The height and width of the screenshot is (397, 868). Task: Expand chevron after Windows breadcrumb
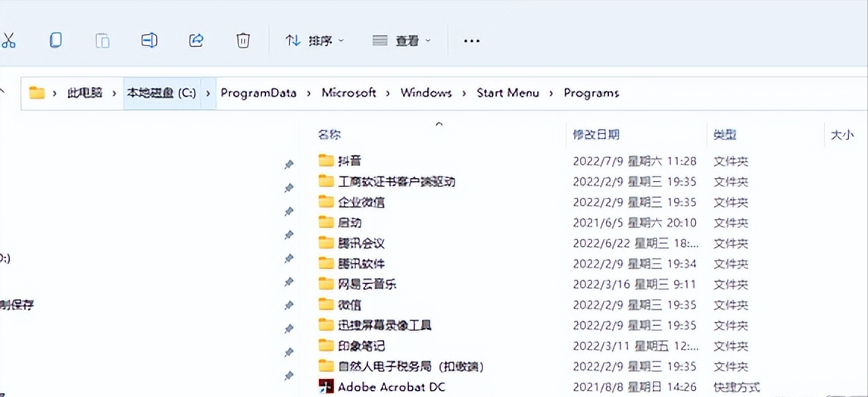tap(464, 93)
